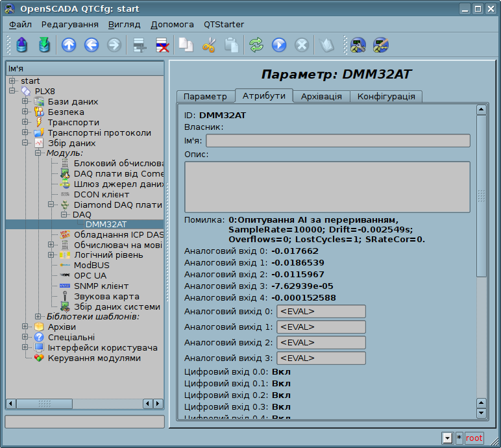
Task: Click the Save to DB toolbar icon
Action: (x=44, y=45)
